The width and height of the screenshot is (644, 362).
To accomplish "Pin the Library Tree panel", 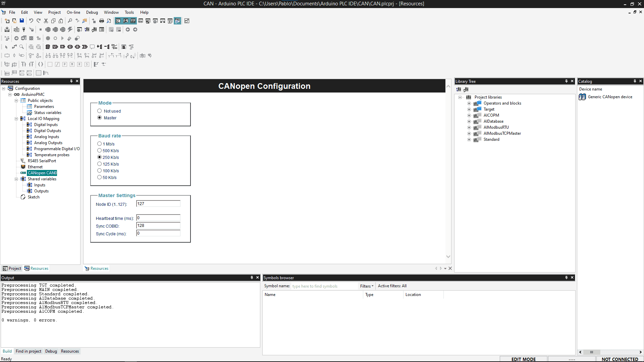I will (x=566, y=81).
